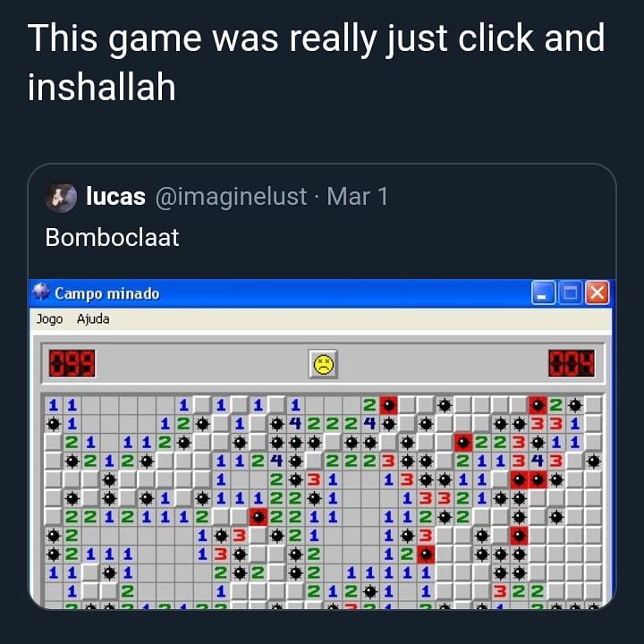The height and width of the screenshot is (644, 644).
Task: Click the timer display at top right
Action: click(x=572, y=363)
